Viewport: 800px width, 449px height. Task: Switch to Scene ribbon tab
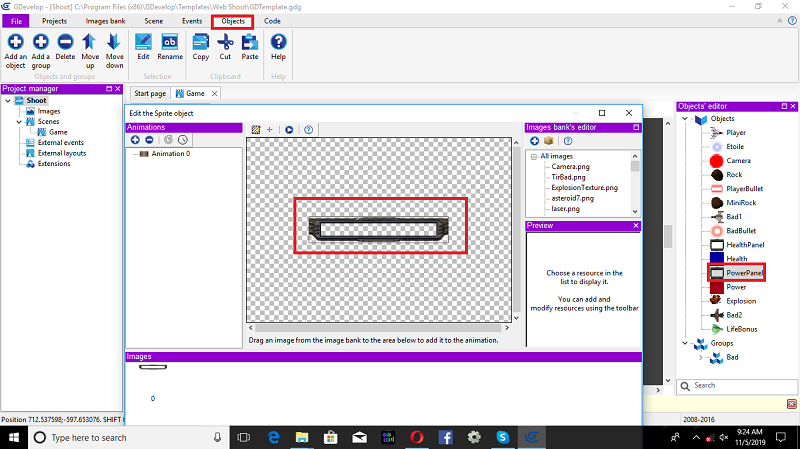(x=154, y=21)
